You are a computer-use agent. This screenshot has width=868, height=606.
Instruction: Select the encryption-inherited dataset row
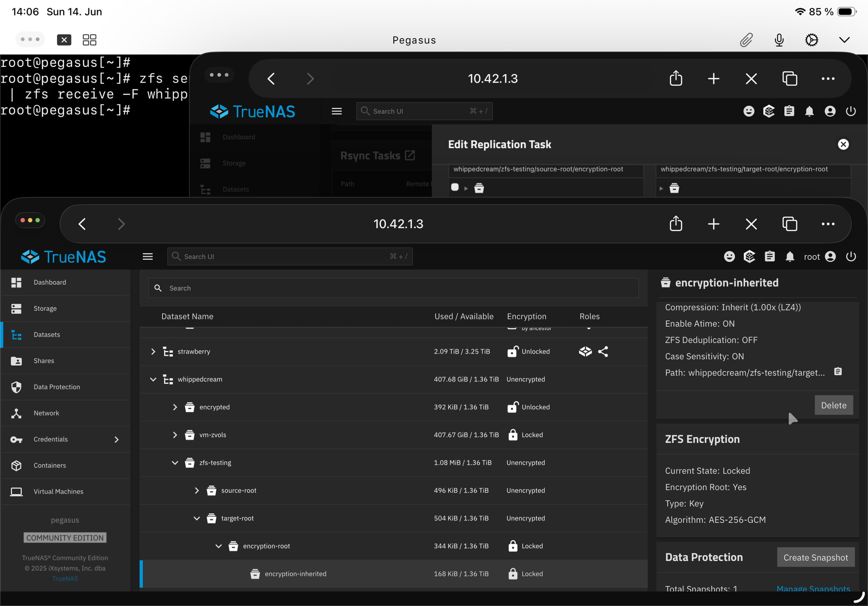(393, 574)
